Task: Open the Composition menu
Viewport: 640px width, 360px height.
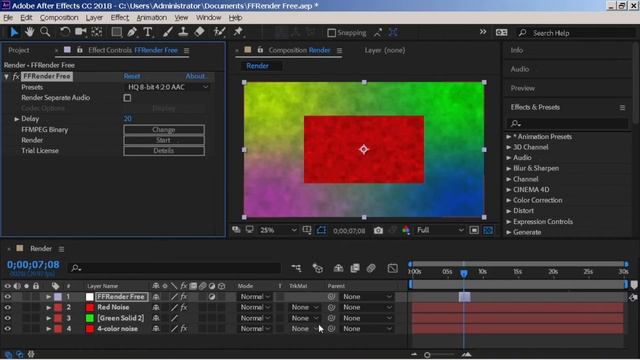Action: (x=59, y=18)
